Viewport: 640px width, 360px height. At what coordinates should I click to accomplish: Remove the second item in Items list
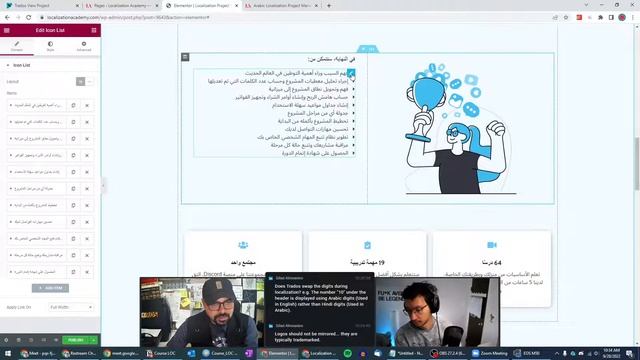87,122
